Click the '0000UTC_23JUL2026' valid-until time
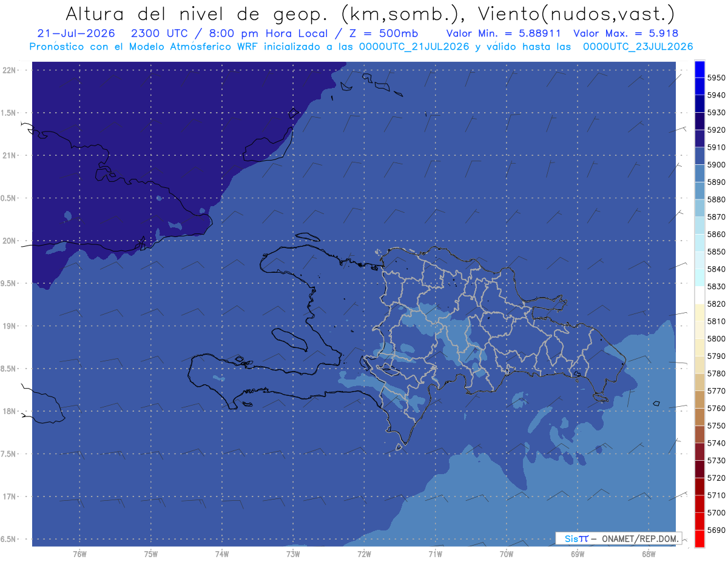 point(638,47)
